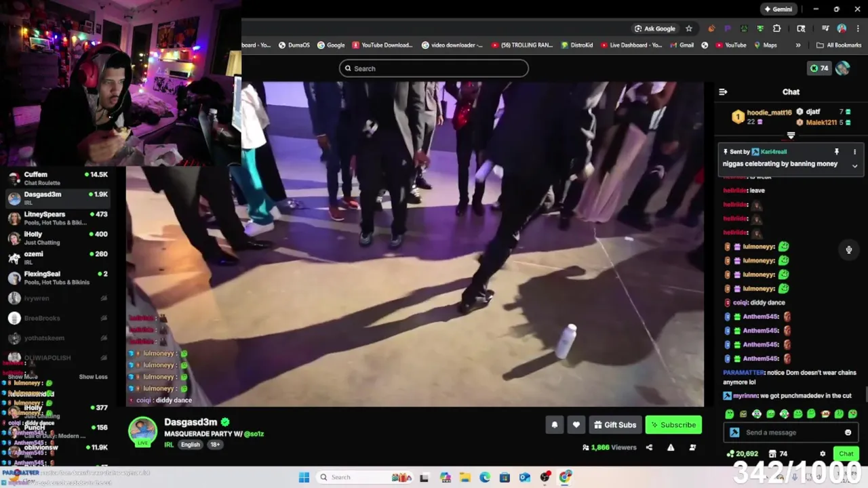Open the video downloader bookmark

click(452, 45)
